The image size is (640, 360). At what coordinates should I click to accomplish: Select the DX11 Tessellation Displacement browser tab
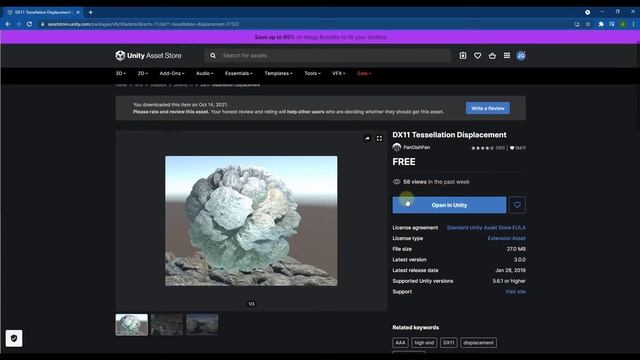pyautogui.click(x=43, y=12)
